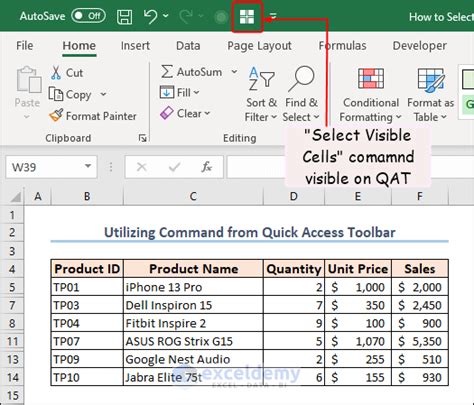This screenshot has height=405, width=474.
Task: Open Conditional Formatting menu
Action: click(371, 95)
